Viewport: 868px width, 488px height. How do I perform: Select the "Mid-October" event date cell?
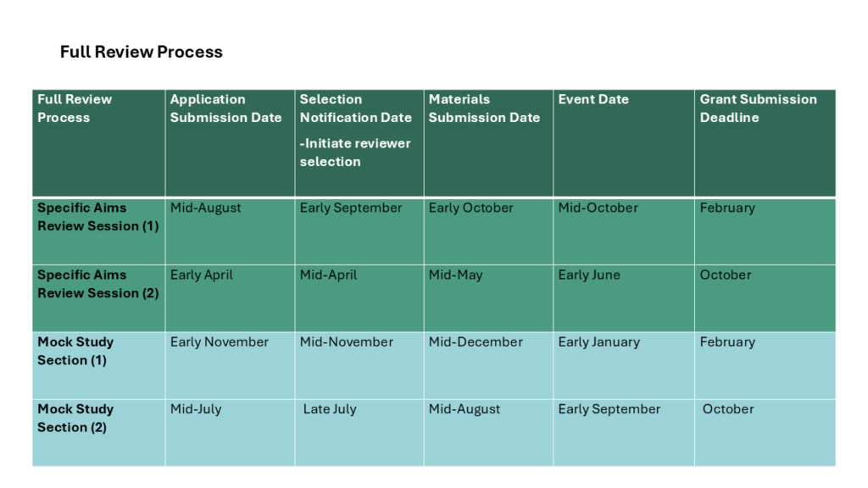598,208
